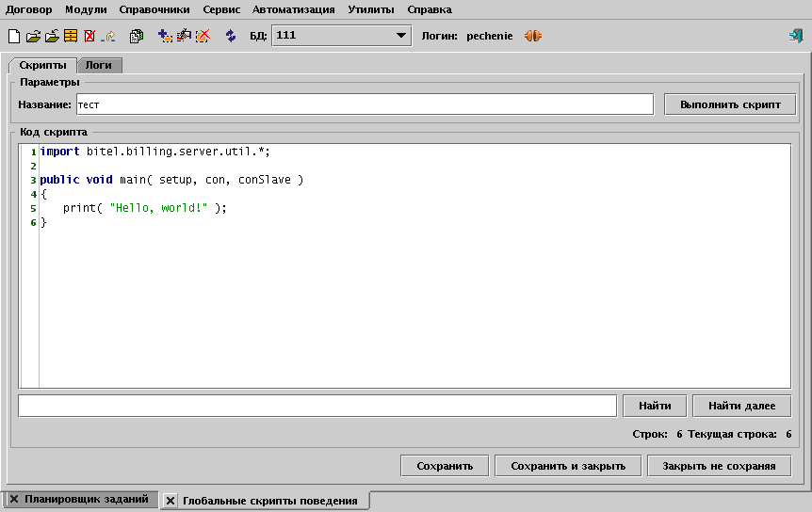The height and width of the screenshot is (512, 812).
Task: Click the document with red X icon
Action: coord(89,37)
